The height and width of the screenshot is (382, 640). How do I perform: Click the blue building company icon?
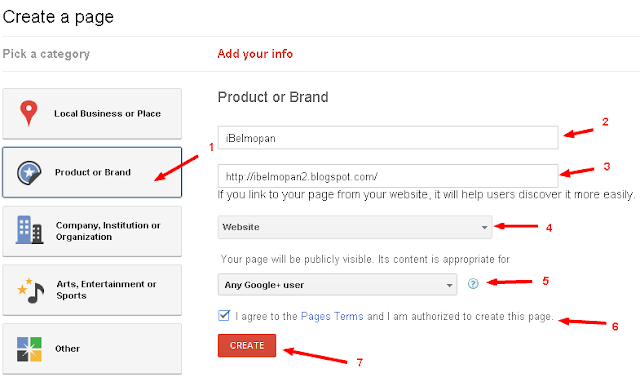click(29, 230)
